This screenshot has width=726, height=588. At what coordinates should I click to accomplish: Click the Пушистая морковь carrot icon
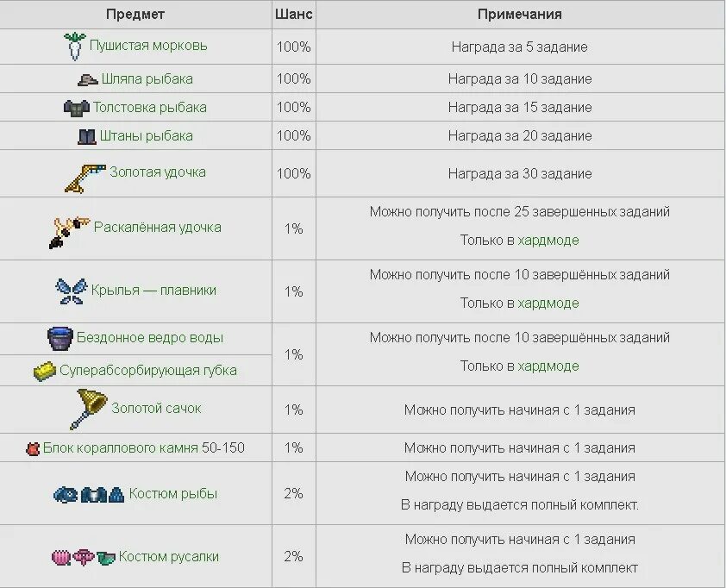pyautogui.click(x=74, y=47)
